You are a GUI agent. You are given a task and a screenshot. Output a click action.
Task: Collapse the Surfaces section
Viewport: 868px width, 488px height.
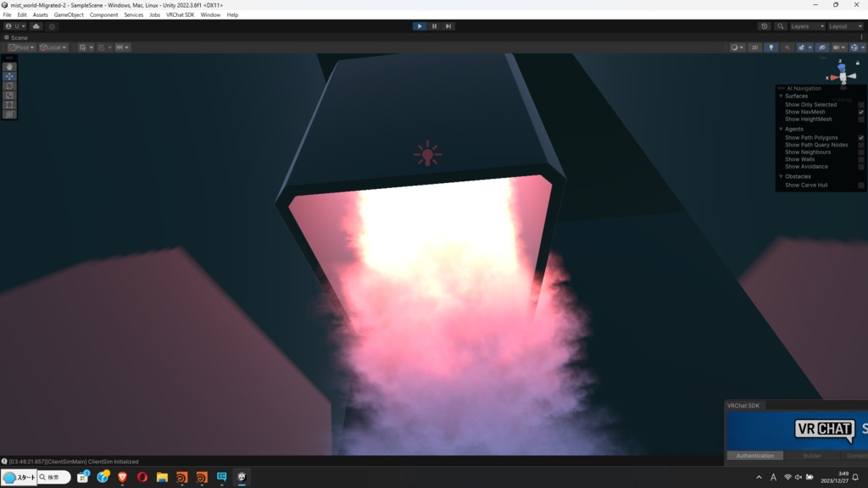coord(781,97)
